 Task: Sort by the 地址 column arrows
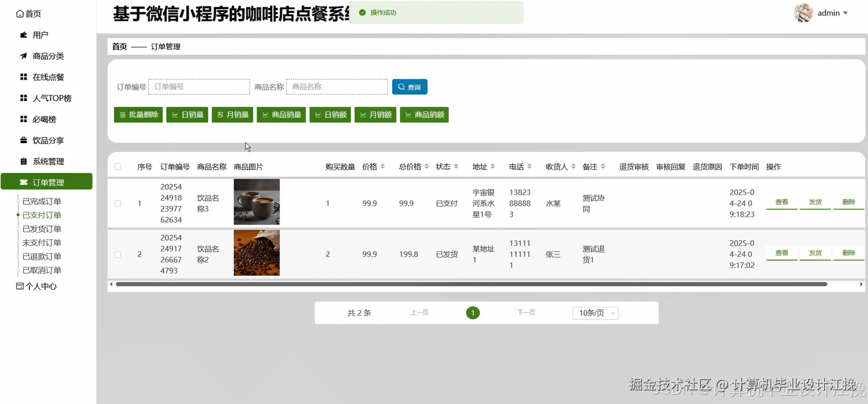click(x=492, y=166)
